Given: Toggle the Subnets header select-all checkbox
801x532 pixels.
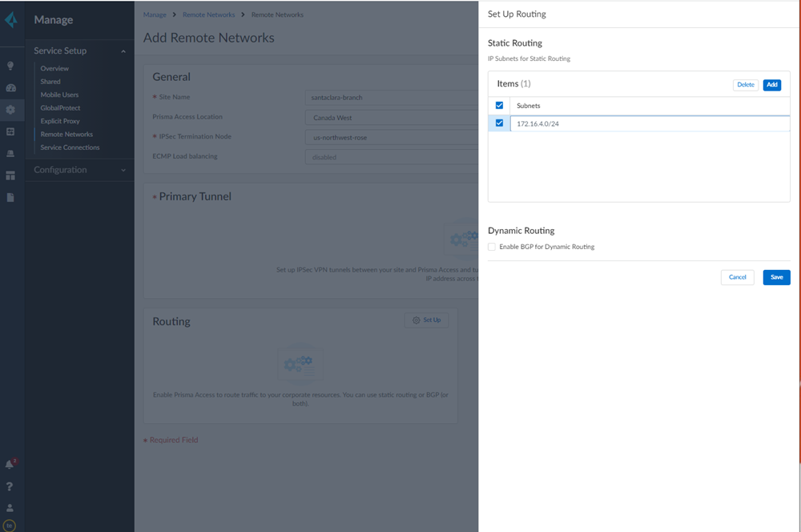Looking at the screenshot, I should 499,106.
